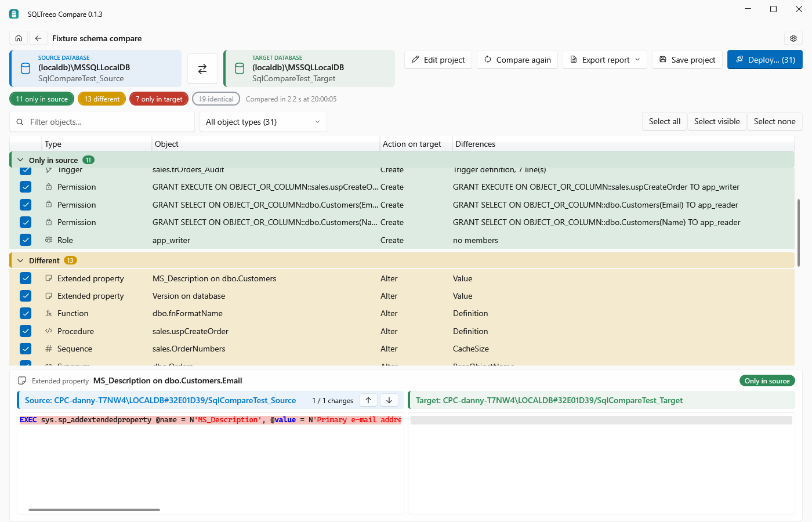812x522 pixels.
Task: Filter by 11 only in source
Action: pyautogui.click(x=42, y=99)
